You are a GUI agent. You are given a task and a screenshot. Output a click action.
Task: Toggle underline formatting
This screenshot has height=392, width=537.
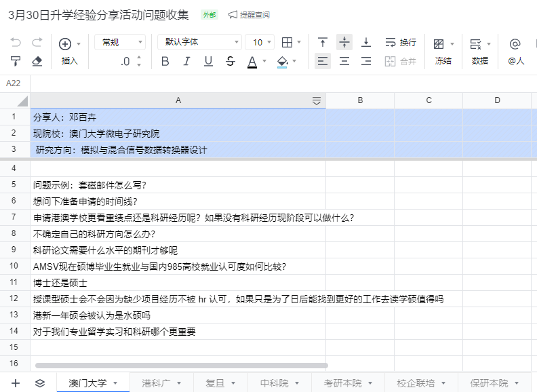[x=208, y=61]
